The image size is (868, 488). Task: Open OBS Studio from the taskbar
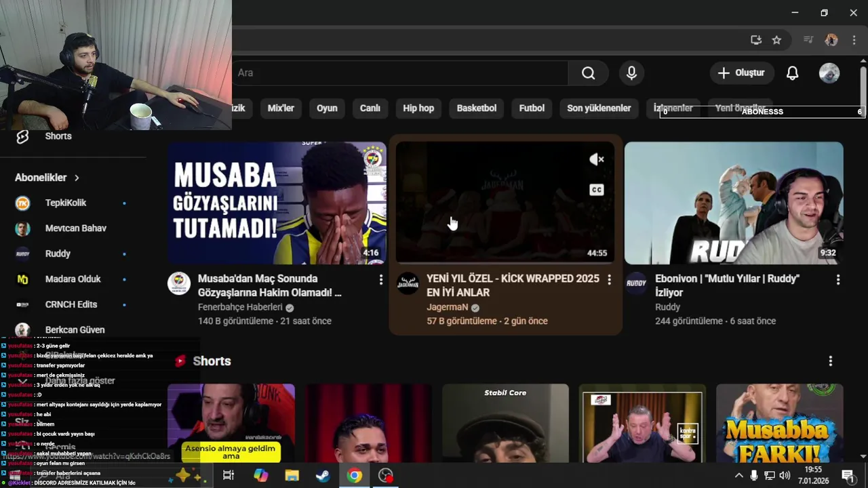pos(385,476)
